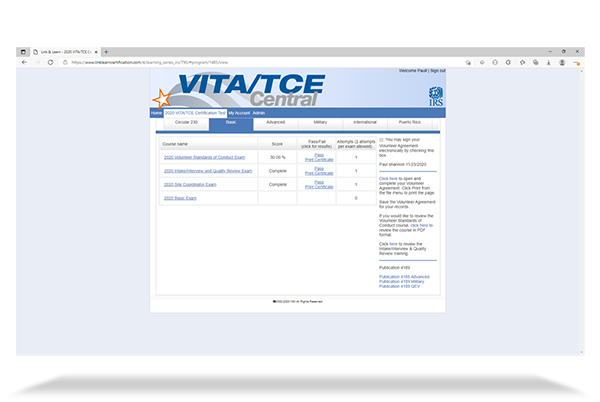Select the Score column header

(x=277, y=144)
